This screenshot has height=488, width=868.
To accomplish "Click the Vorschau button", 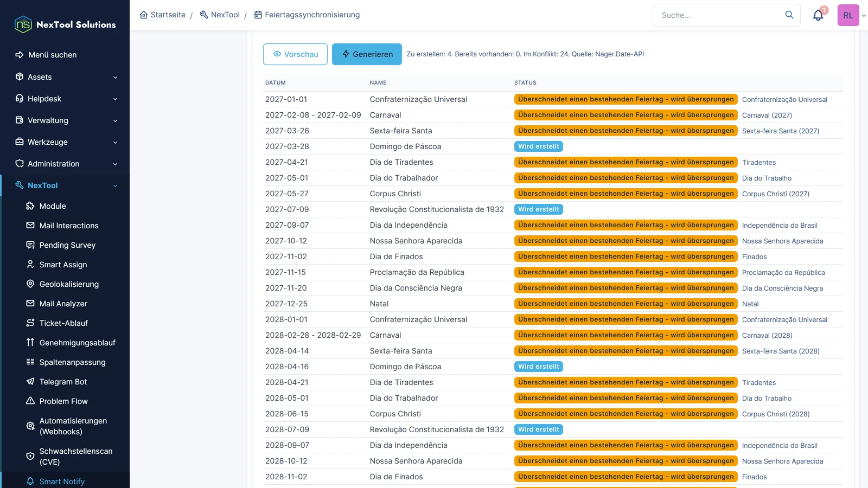I will tap(295, 54).
